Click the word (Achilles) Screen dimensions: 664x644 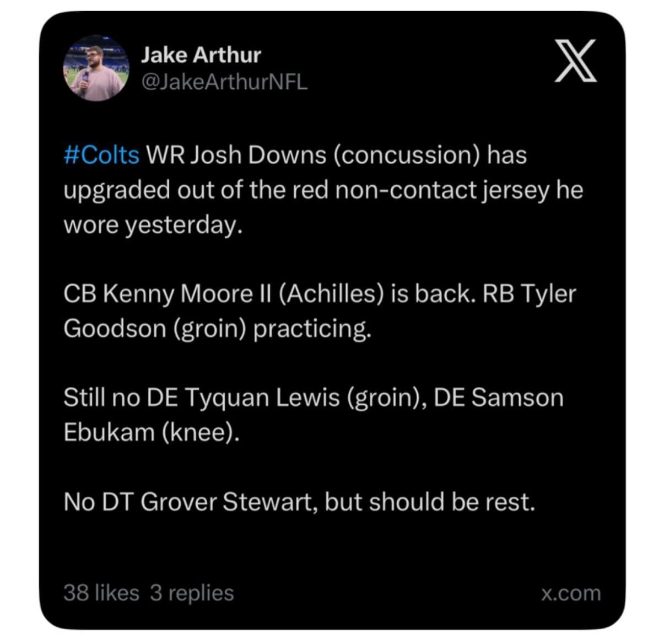click(x=331, y=293)
